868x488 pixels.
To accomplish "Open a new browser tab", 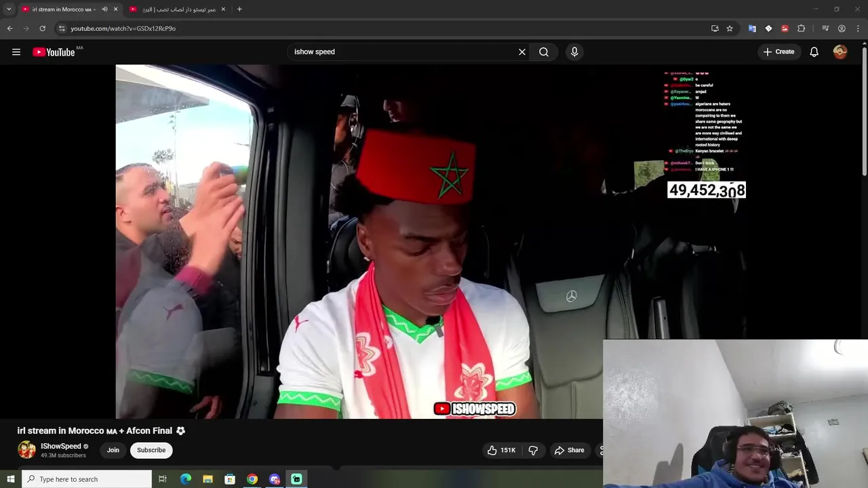I will click(x=239, y=9).
